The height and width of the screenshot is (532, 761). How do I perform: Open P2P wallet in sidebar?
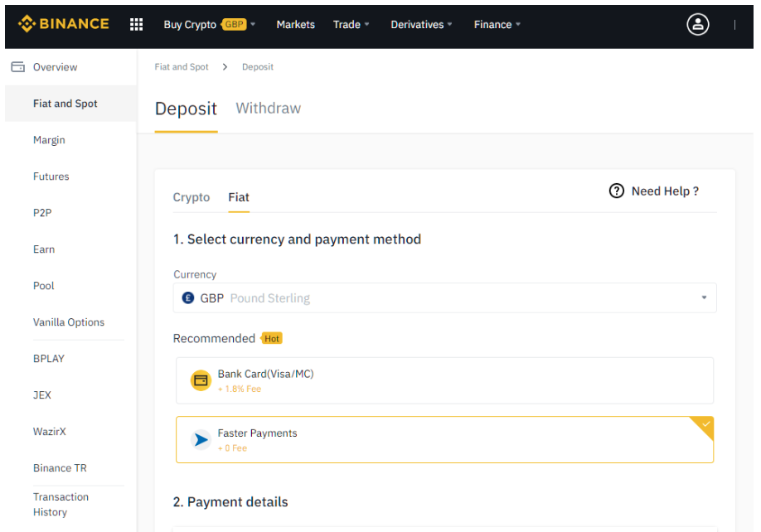click(42, 213)
